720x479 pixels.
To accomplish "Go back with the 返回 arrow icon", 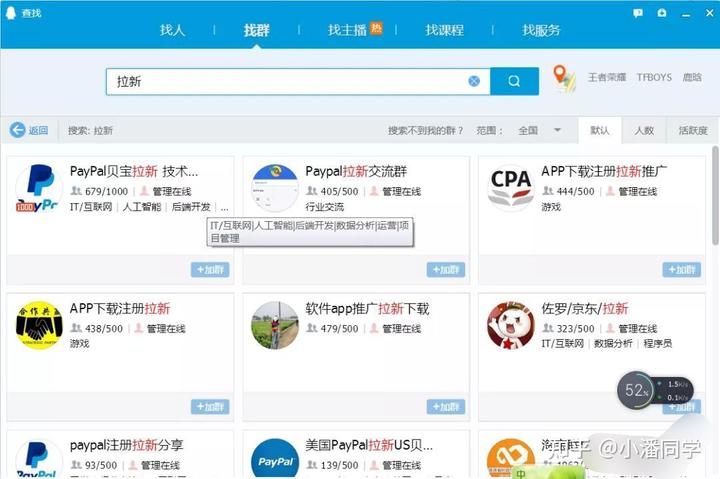I will point(17,130).
